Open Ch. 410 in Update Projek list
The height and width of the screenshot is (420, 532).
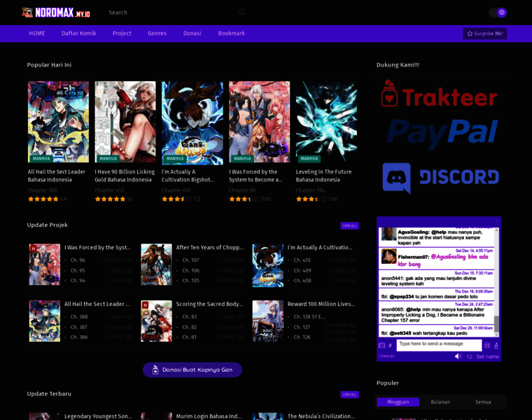tap(302, 260)
